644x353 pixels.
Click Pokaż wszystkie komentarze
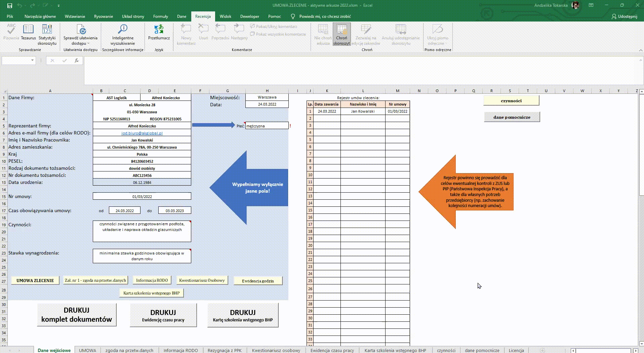[x=278, y=34]
